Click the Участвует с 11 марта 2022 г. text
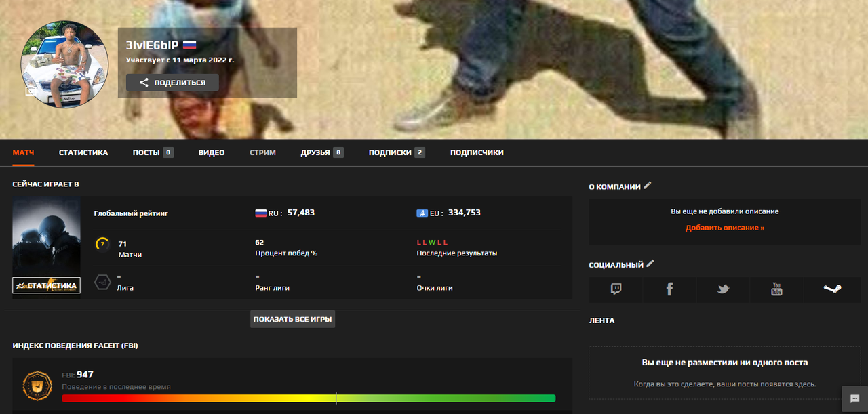Screen dimensions: 868x414 pyautogui.click(x=180, y=60)
